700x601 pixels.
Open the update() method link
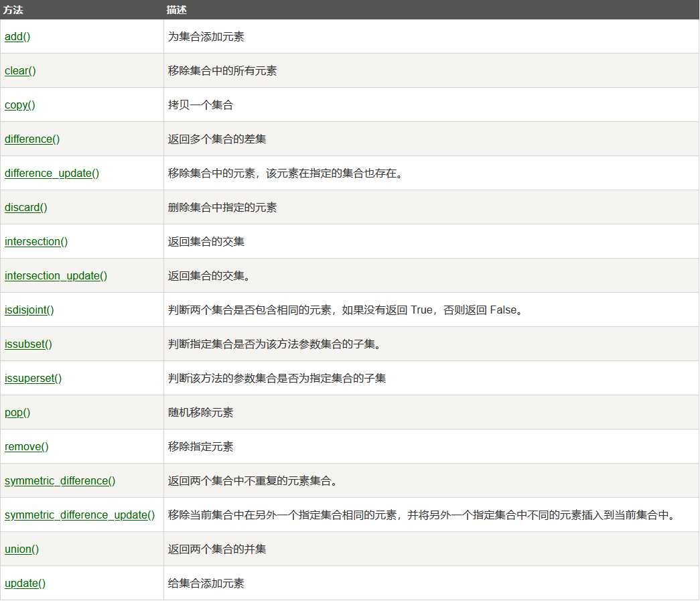[x=24, y=583]
